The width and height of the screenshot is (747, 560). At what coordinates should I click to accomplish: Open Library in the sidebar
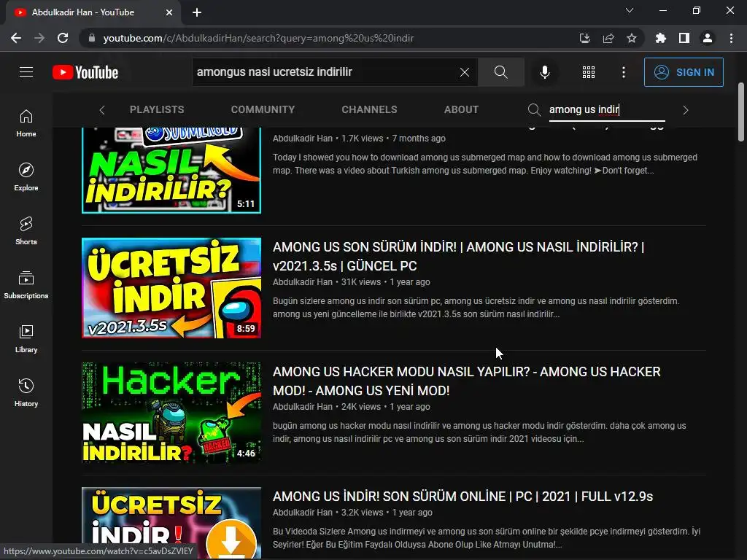[26, 338]
